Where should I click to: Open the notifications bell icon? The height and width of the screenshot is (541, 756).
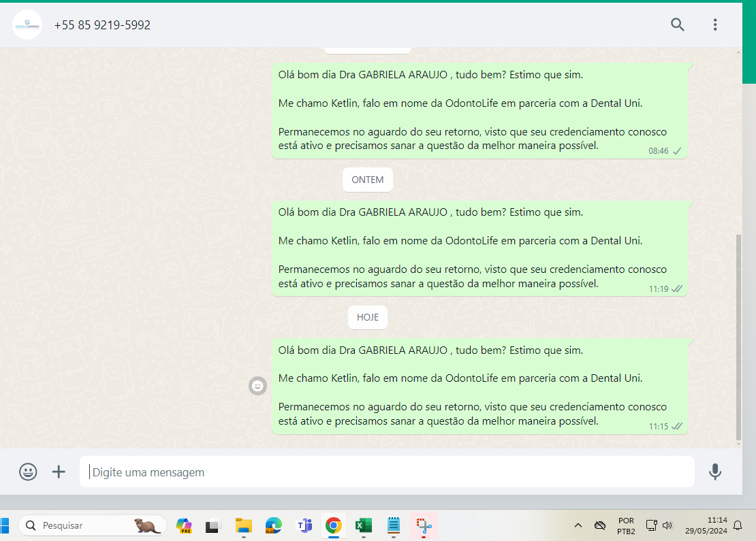[x=738, y=525]
